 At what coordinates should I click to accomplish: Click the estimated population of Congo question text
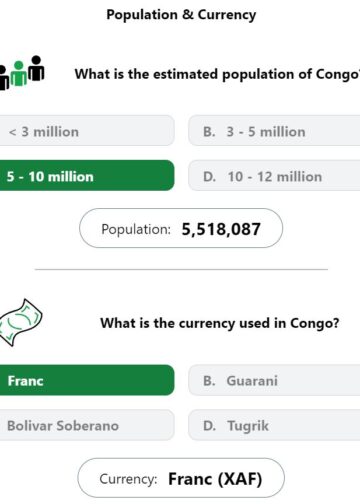pos(217,74)
